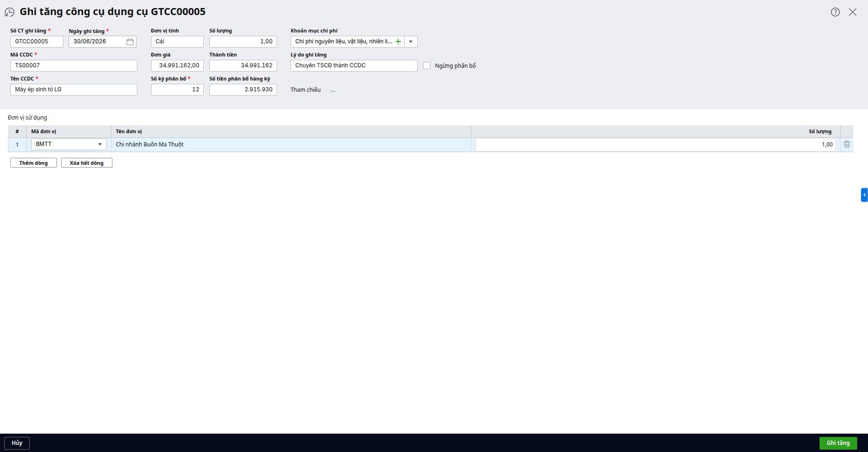Click the Đơn giá field 34.991.162,00
Image resolution: width=868 pixels, height=452 pixels.
[x=177, y=65]
